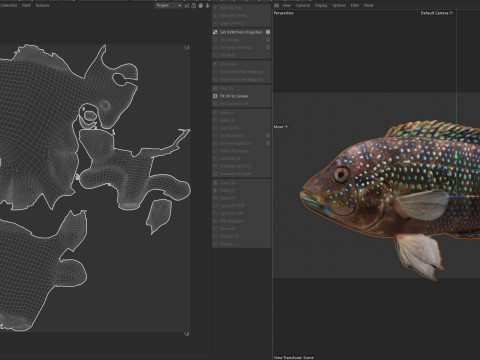The width and height of the screenshot is (480, 360).
Task: Click the Perspective viewport label
Action: (284, 13)
